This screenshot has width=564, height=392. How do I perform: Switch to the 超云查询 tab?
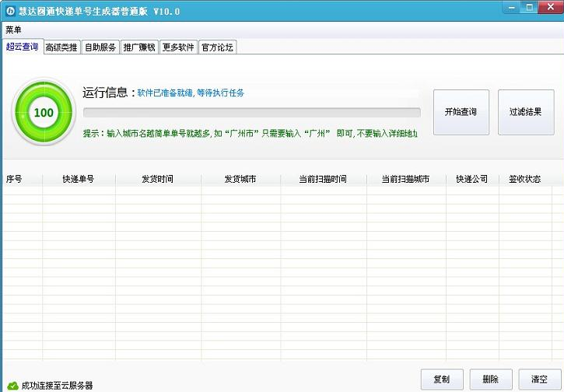click(x=22, y=47)
